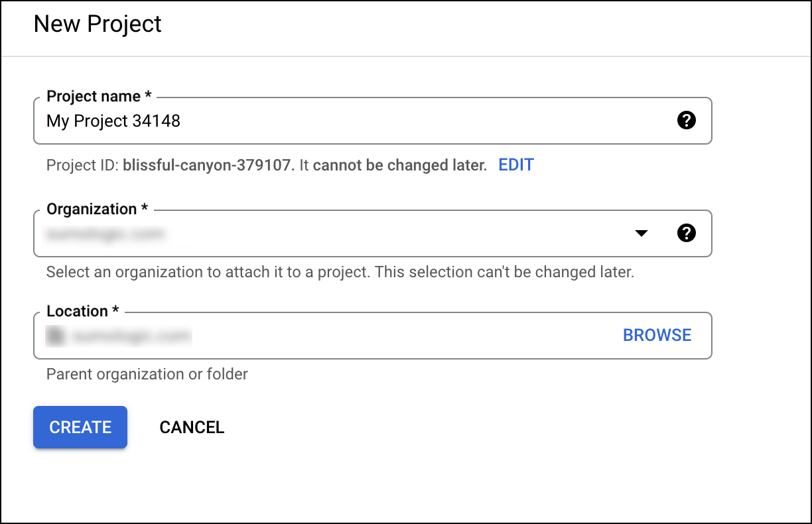Click the 'Project name *' label
Viewport: 812px width, 524px height.
(99, 96)
